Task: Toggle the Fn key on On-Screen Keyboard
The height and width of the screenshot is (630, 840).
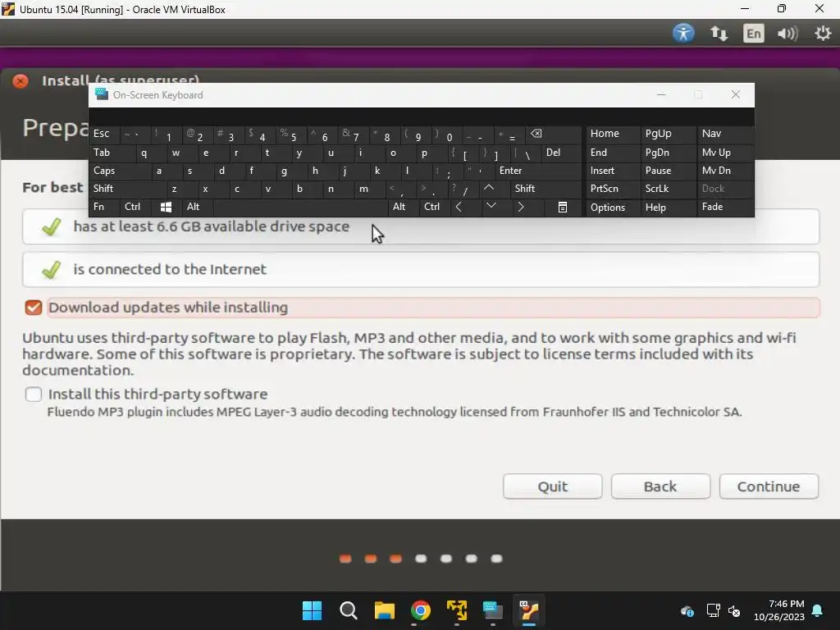Action: 104,207
